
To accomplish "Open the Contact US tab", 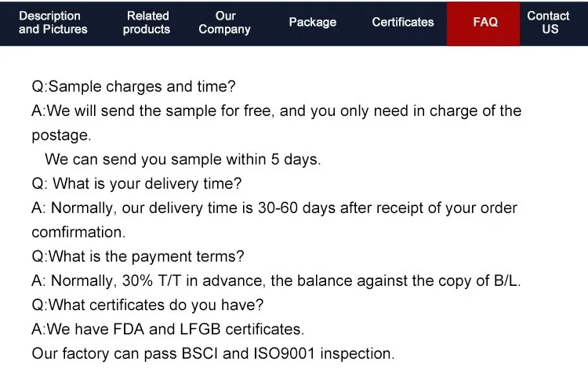I will tap(548, 23).
